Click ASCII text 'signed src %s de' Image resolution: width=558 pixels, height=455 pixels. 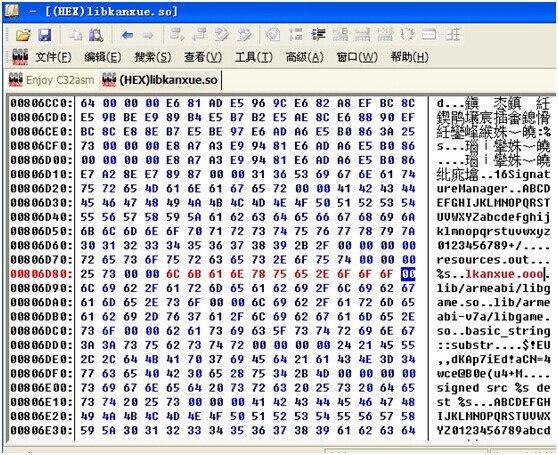(493, 388)
